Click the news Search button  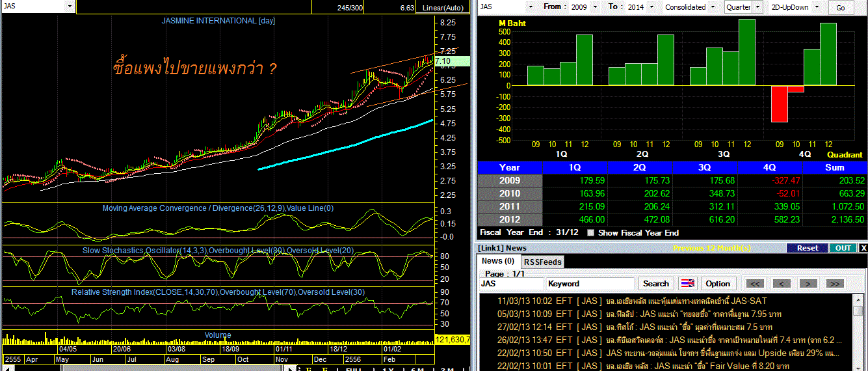656,283
